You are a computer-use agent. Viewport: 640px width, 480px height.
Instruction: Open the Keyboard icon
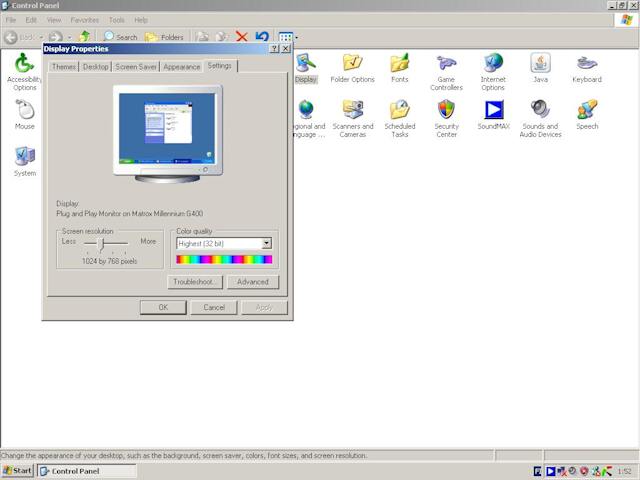coord(587,68)
